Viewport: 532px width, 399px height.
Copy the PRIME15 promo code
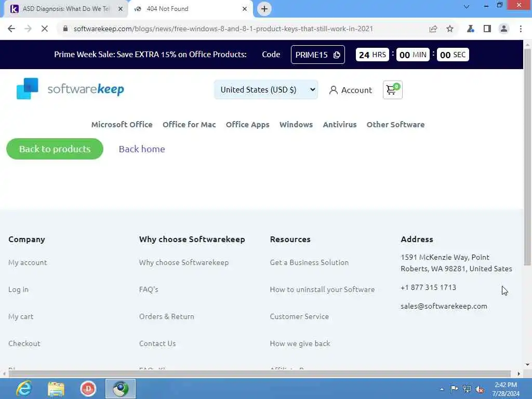click(317, 55)
